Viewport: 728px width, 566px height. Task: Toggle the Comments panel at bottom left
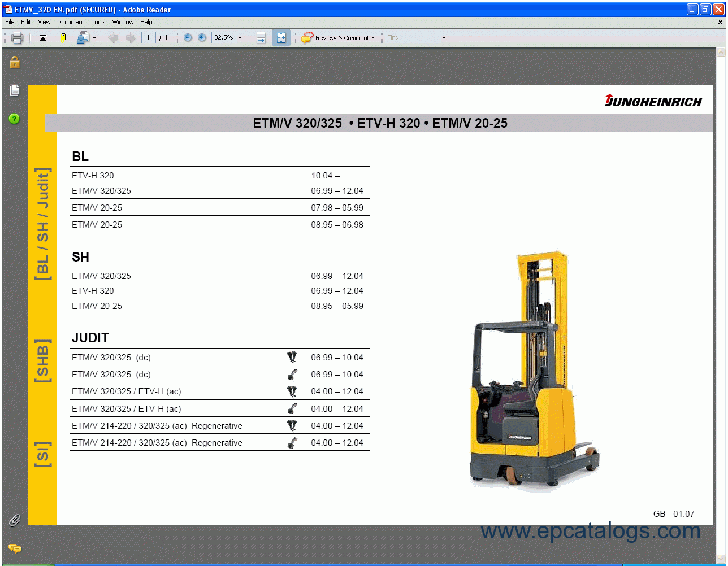15,548
